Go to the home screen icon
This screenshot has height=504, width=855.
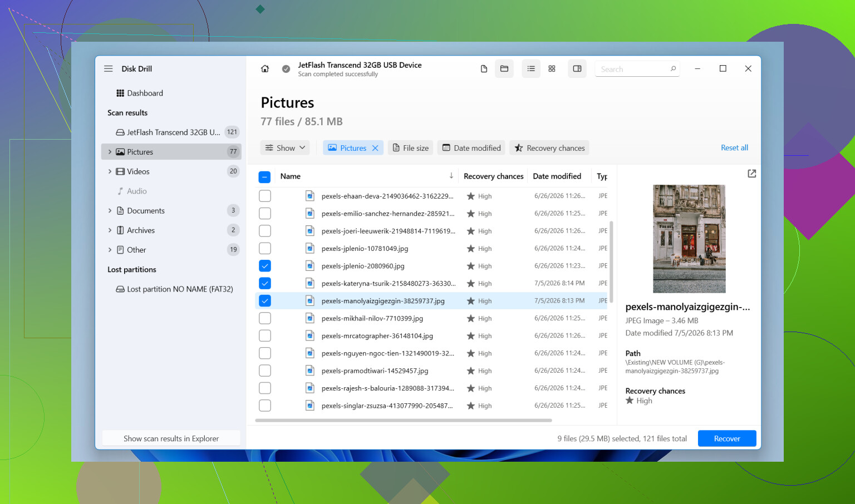point(265,69)
